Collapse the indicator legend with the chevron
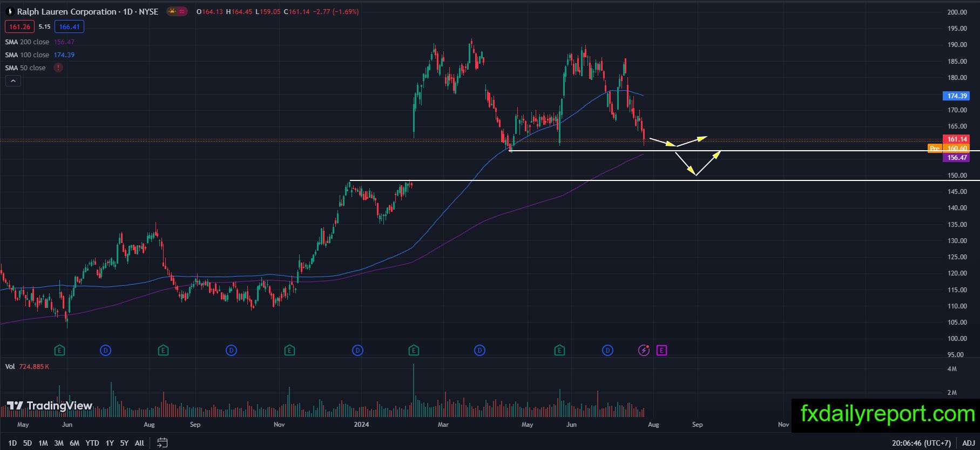 [x=13, y=81]
